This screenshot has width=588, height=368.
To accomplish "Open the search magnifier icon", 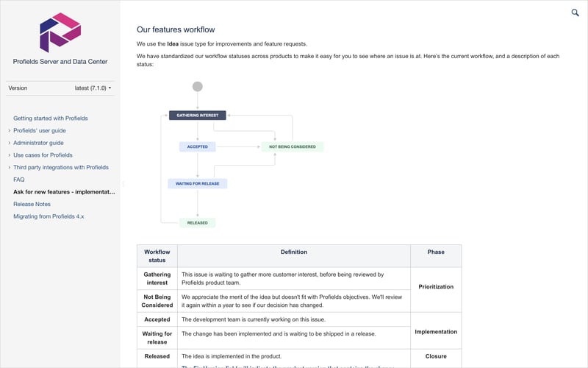I will coord(575,13).
